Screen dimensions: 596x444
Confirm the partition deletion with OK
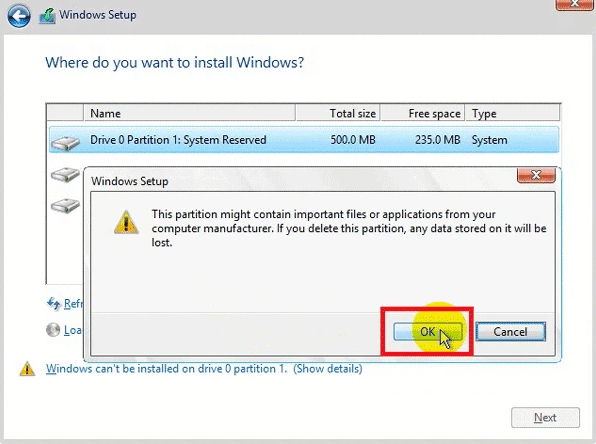point(428,331)
